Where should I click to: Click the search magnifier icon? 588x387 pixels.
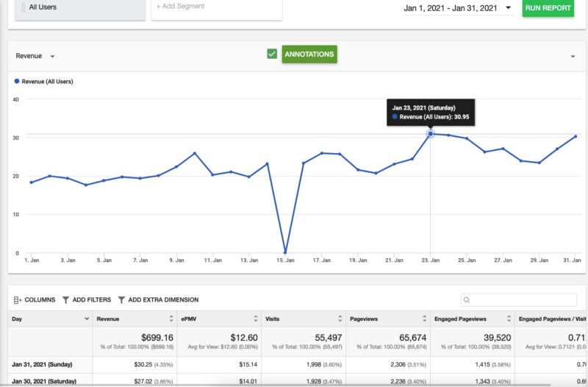467,300
